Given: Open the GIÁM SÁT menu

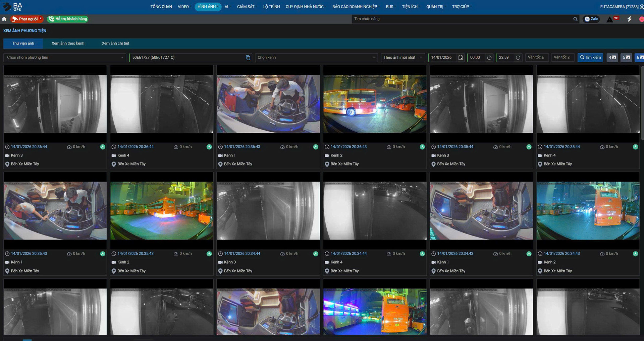Looking at the screenshot, I should [246, 7].
